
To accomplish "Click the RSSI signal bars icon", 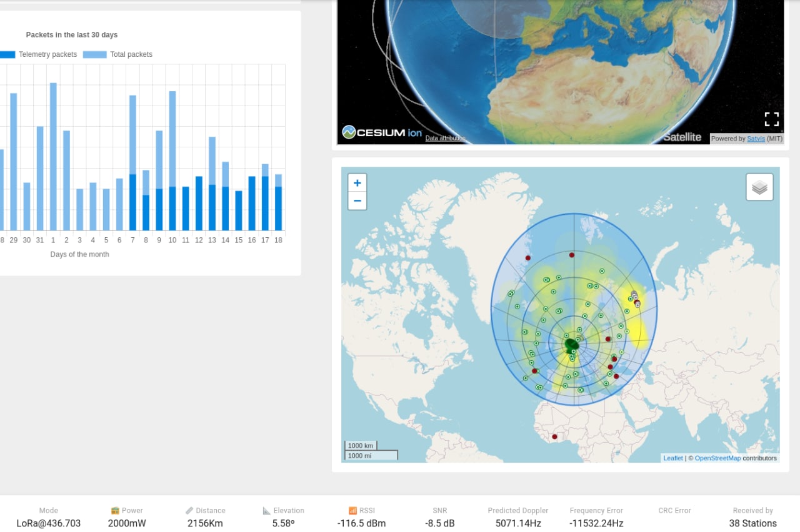I will (x=353, y=511).
